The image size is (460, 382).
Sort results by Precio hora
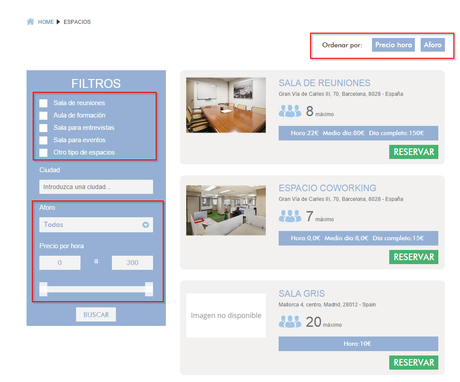tap(393, 45)
